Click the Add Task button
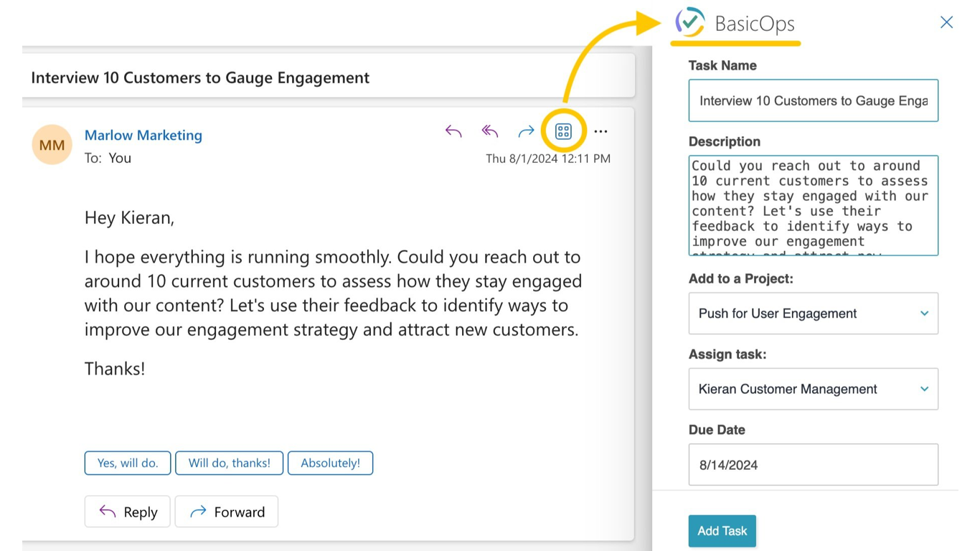The height and width of the screenshot is (551, 980). tap(722, 531)
